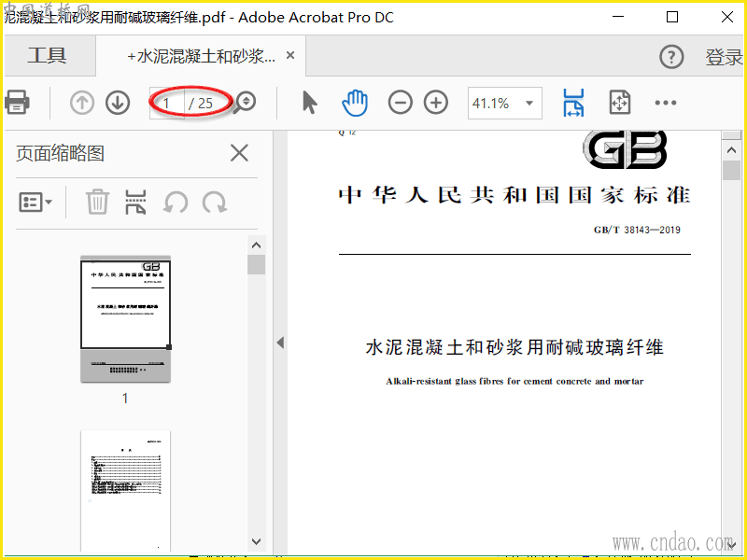The width and height of the screenshot is (747, 560).
Task: Open the help question mark icon
Action: pos(671,57)
